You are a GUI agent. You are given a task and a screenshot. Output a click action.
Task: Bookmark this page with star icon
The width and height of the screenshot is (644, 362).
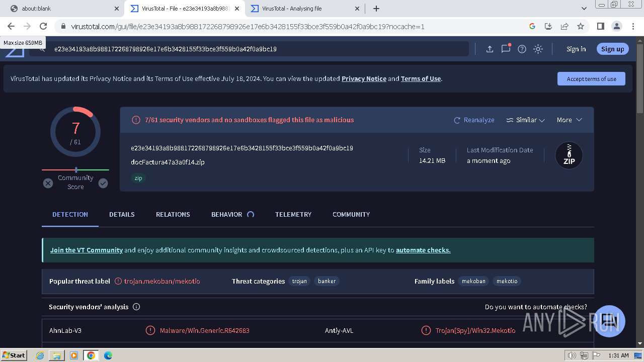tap(581, 26)
